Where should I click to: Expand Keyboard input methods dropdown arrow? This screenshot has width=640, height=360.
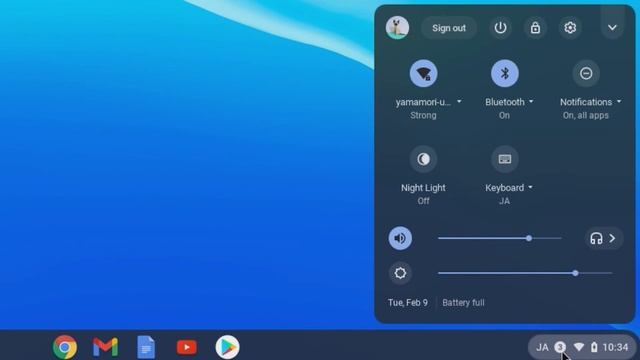[x=530, y=187]
